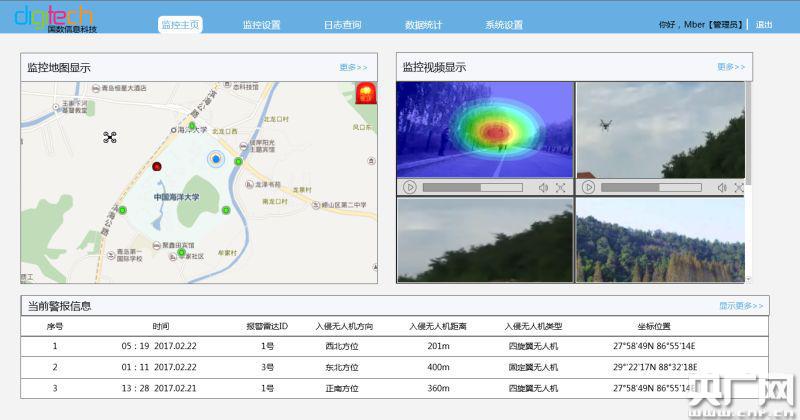Image resolution: width=800 pixels, height=420 pixels.
Task: Go to the 数据统计 tab
Action: click(x=423, y=25)
